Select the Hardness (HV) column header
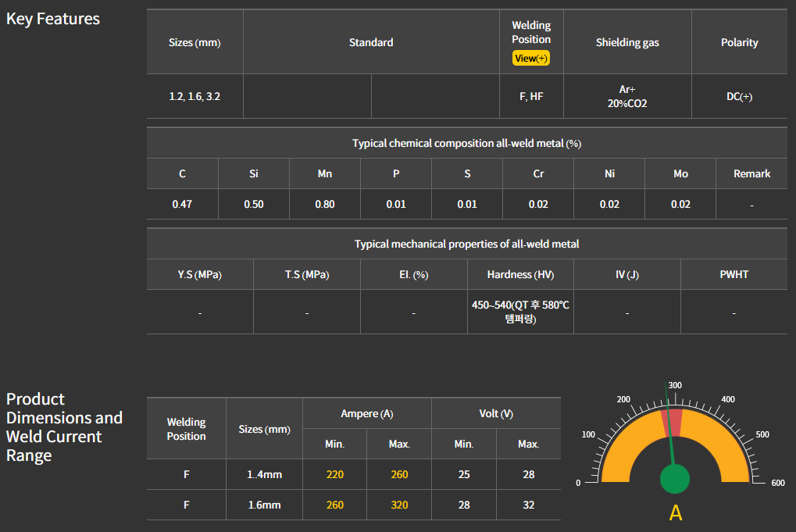 (520, 275)
